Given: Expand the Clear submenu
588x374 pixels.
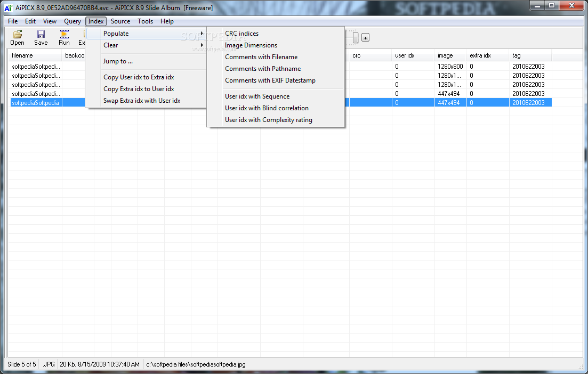Looking at the screenshot, I should [x=146, y=45].
